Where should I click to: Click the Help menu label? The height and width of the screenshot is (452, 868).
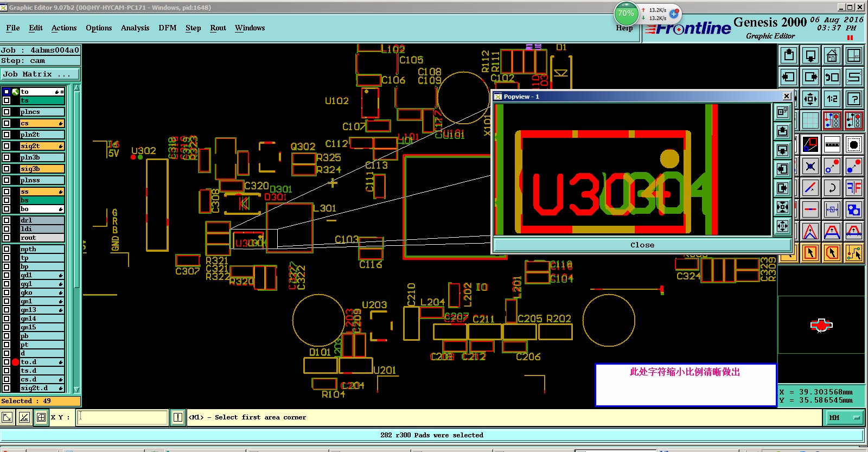pos(624,28)
